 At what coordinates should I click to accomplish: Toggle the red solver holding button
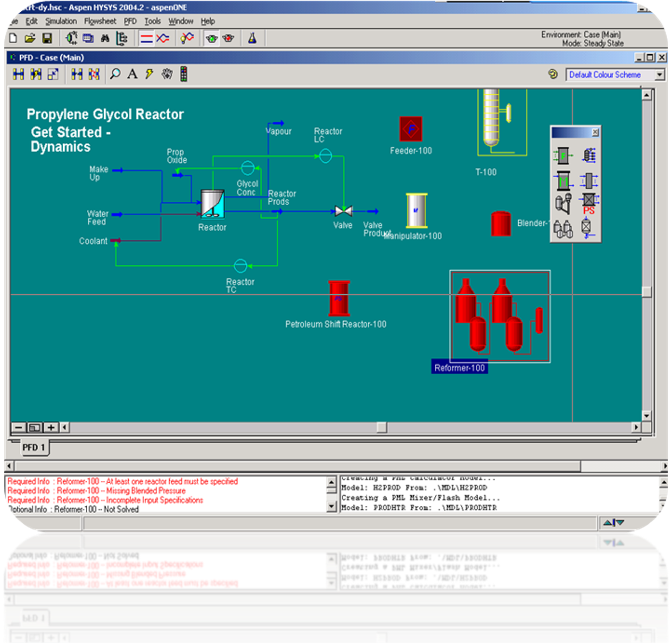point(228,38)
